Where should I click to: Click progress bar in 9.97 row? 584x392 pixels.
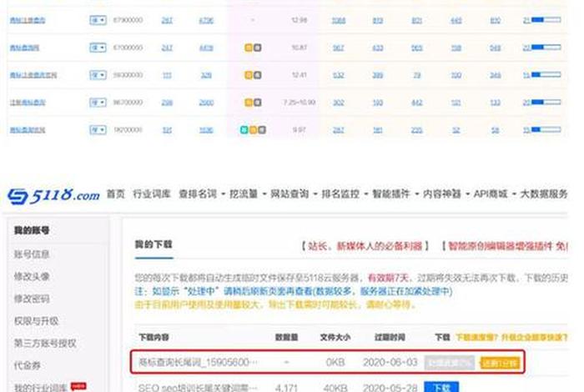(546, 129)
